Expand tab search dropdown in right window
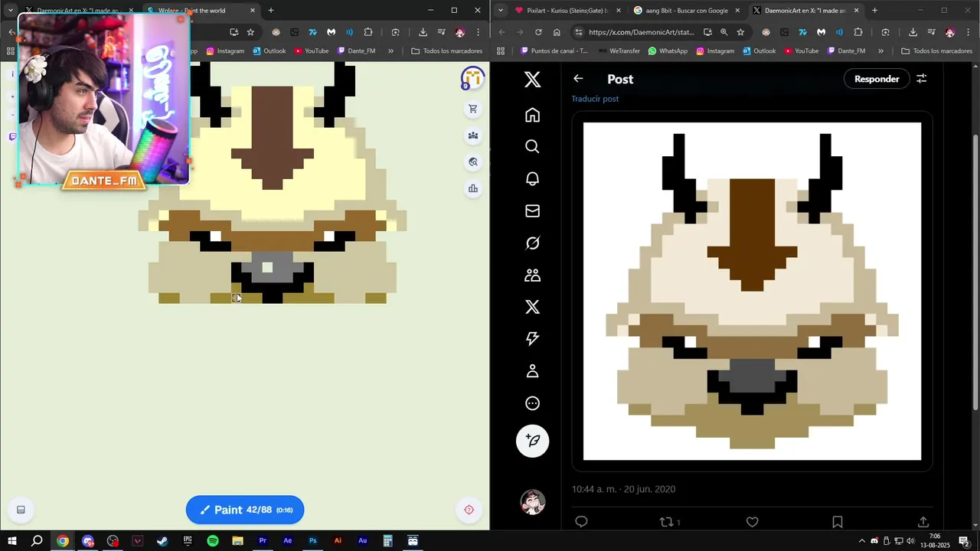The height and width of the screenshot is (551, 980). click(500, 11)
